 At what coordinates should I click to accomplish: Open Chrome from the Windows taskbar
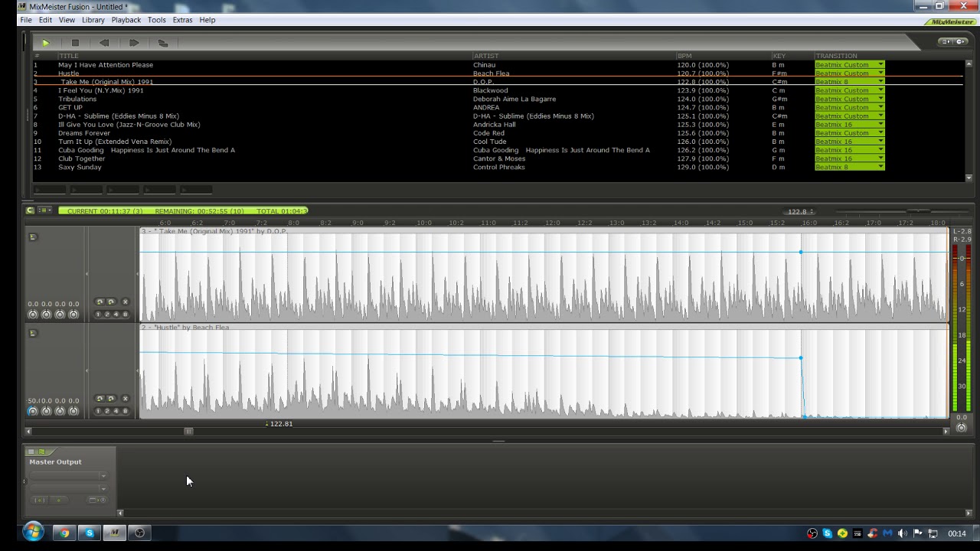coord(64,533)
